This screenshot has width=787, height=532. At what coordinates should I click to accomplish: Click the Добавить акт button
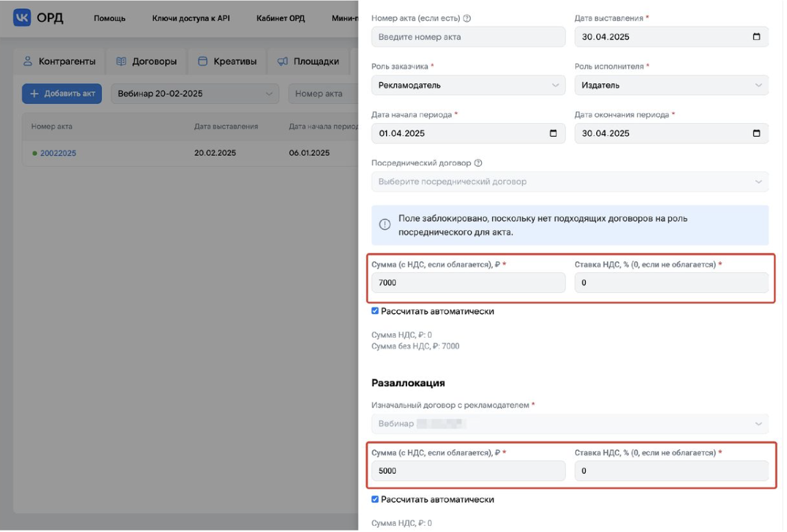point(62,94)
